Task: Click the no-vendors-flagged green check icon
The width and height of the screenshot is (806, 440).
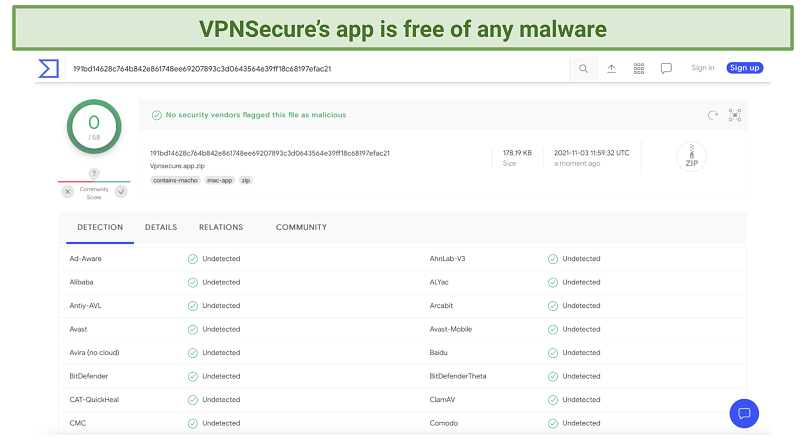Action: coord(157,115)
